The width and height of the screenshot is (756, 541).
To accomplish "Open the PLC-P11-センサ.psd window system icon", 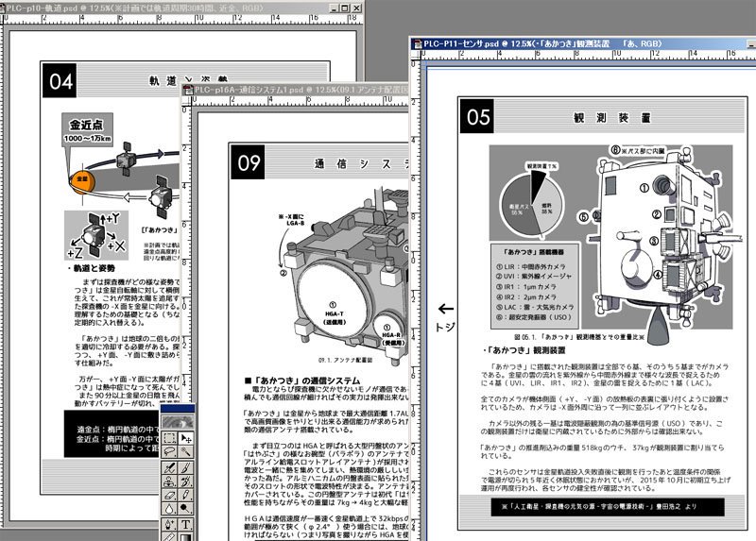I will tap(418, 43).
